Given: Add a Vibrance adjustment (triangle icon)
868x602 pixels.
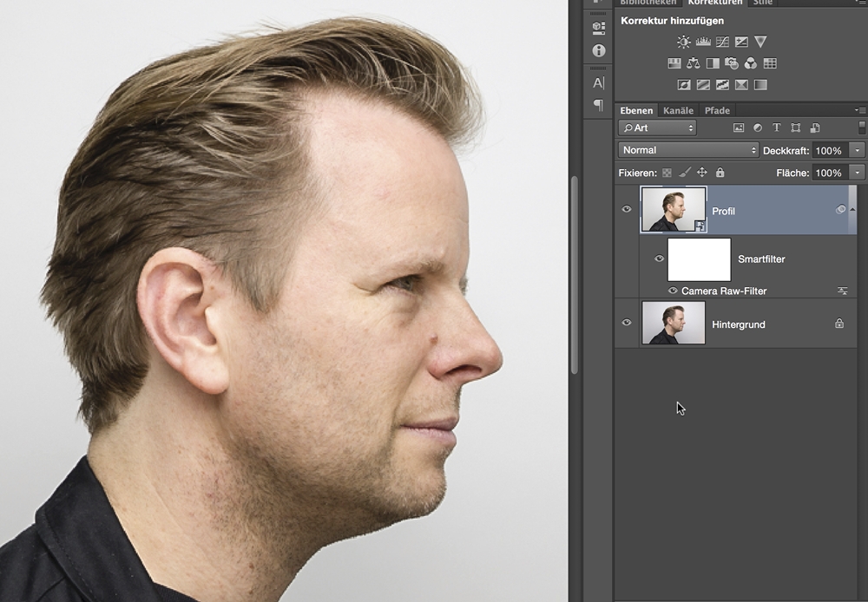Looking at the screenshot, I should point(760,42).
